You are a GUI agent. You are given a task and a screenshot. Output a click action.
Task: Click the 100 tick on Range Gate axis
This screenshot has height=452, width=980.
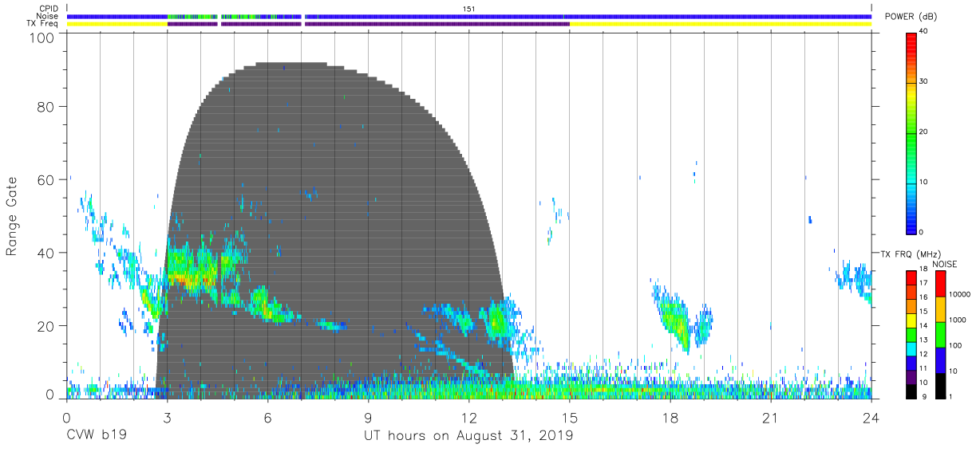41,37
